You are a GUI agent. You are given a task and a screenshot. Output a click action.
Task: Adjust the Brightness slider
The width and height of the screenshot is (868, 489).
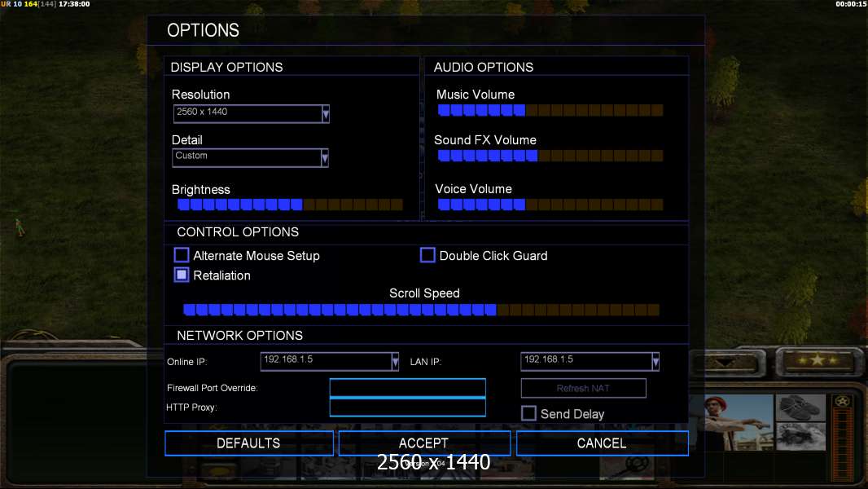290,205
